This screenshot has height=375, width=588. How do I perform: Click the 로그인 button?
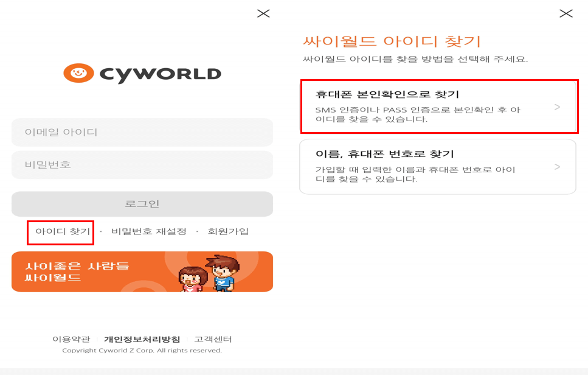pos(142,204)
